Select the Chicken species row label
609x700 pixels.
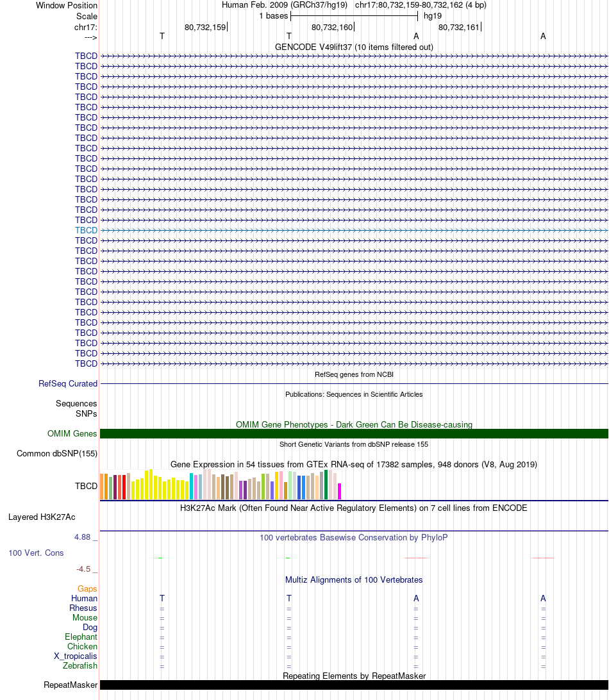tap(82, 646)
